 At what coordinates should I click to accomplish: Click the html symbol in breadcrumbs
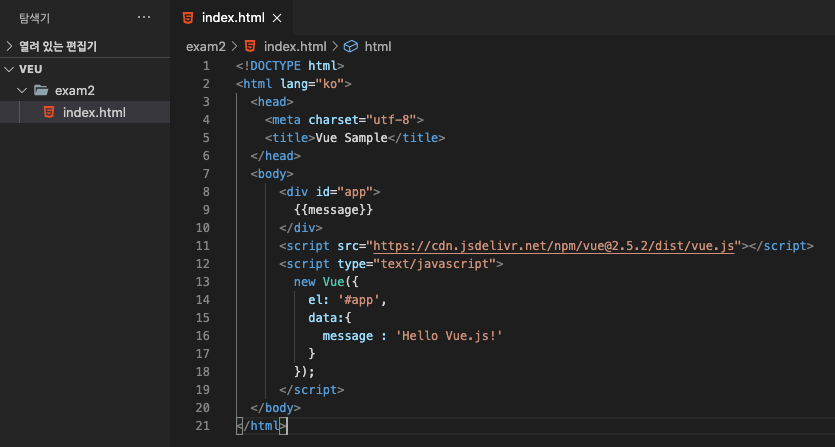coord(378,47)
